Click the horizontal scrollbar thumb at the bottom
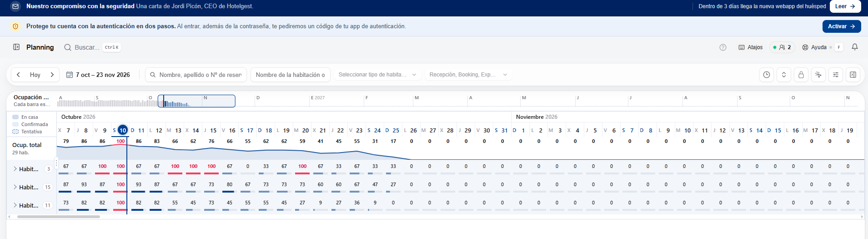This screenshot has height=239, width=868. (x=59, y=217)
